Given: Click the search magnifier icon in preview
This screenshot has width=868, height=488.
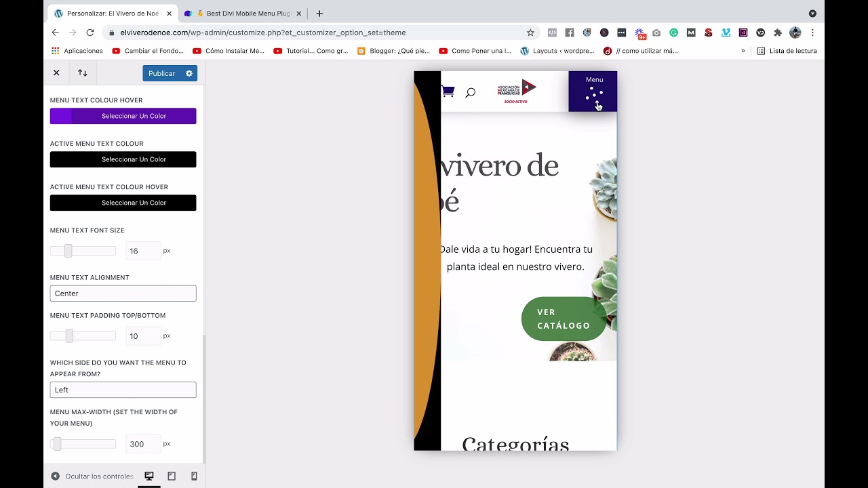Looking at the screenshot, I should 470,92.
